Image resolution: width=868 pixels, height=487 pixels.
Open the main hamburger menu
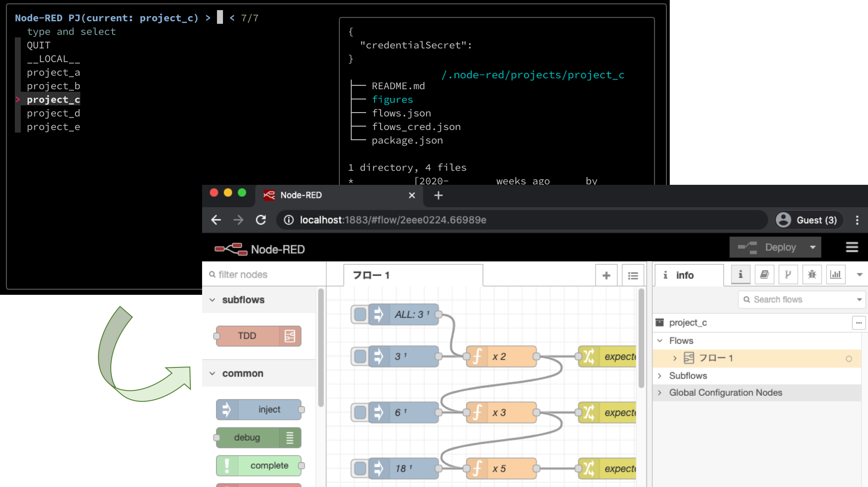[x=851, y=247]
